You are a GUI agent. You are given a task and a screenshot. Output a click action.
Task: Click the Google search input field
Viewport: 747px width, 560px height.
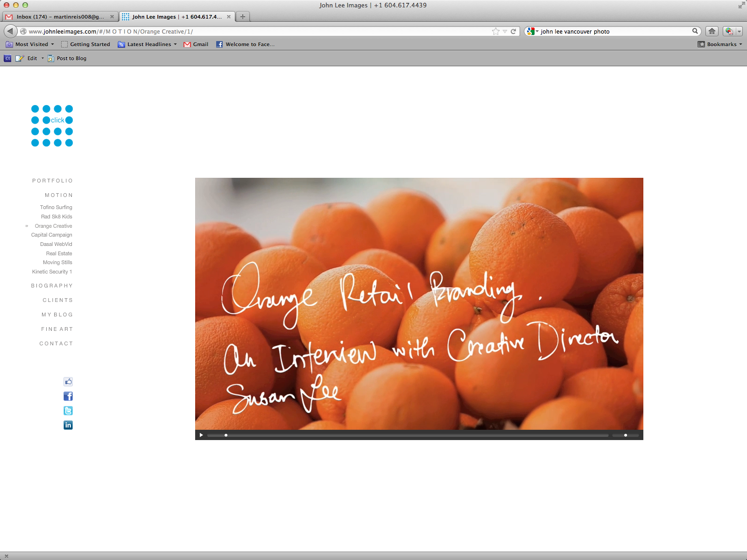pos(614,31)
